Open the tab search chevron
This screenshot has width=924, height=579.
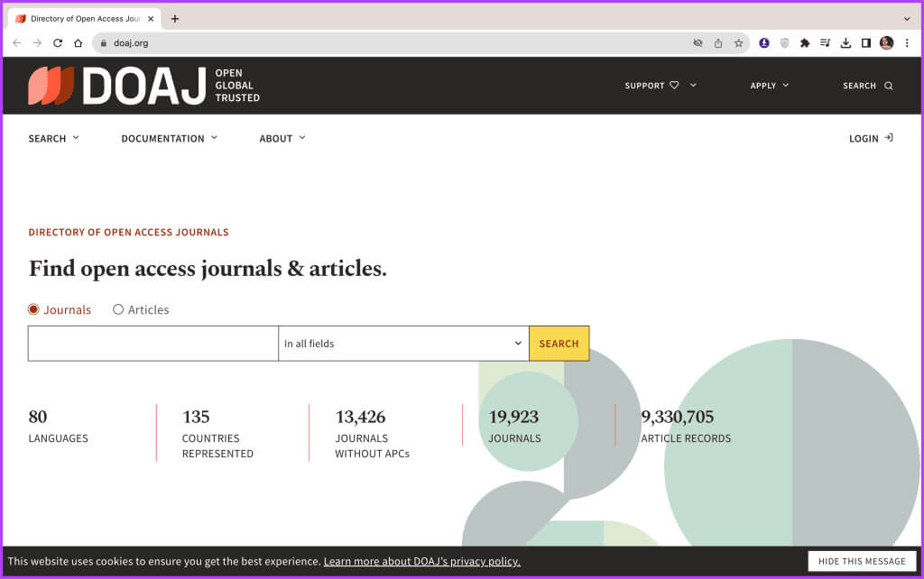[x=907, y=19]
